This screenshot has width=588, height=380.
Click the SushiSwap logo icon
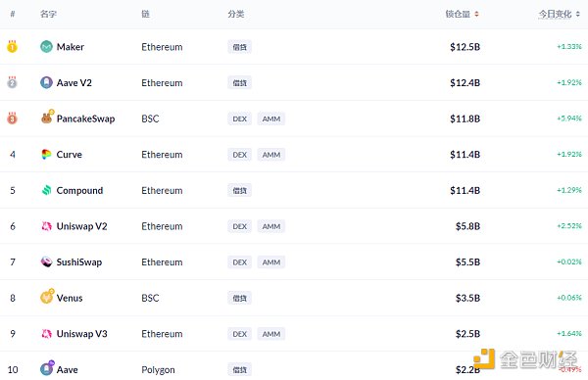[46, 261]
